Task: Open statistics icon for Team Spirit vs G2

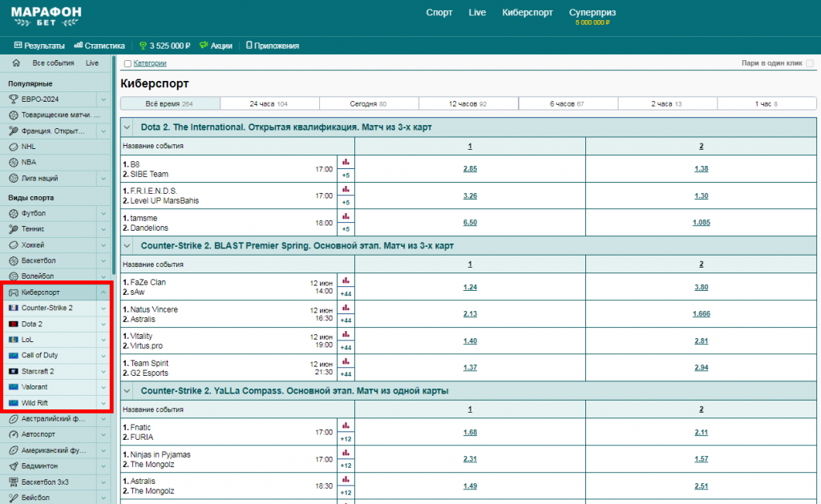Action: coord(346,361)
